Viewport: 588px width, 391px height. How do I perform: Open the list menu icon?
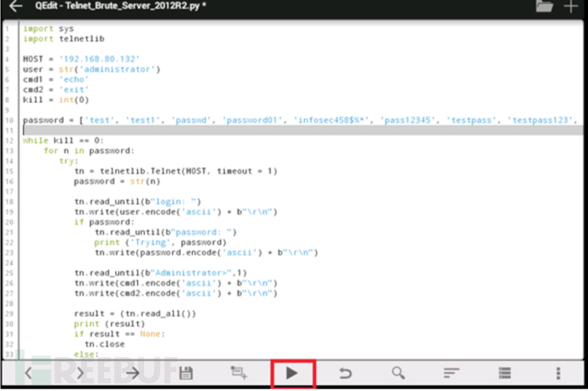coord(504,373)
